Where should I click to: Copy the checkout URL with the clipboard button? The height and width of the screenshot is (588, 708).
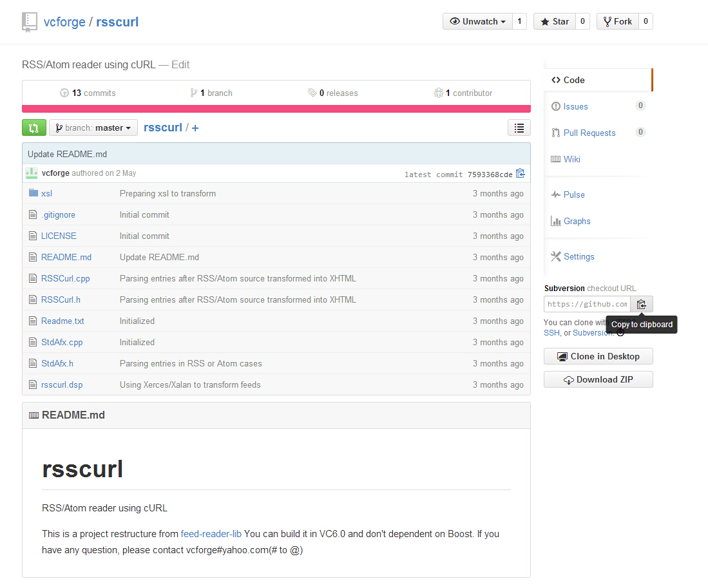pos(642,305)
